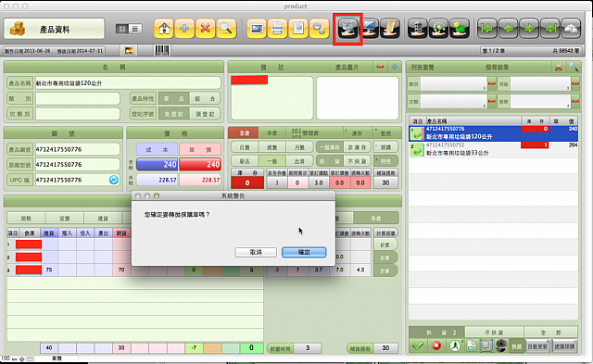Click black hat icon in bottom list toolbar

tap(501, 345)
